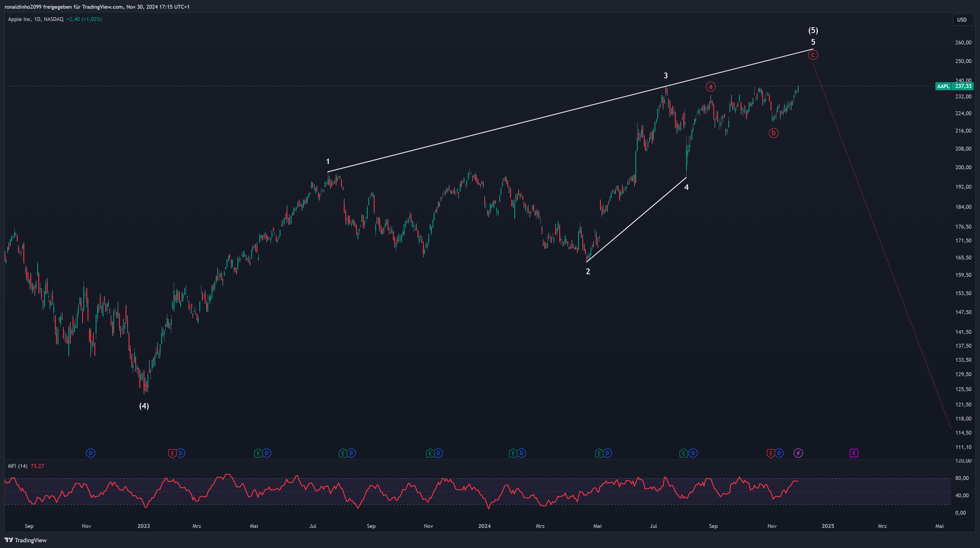Open the dividend marker at November 2024

779,453
